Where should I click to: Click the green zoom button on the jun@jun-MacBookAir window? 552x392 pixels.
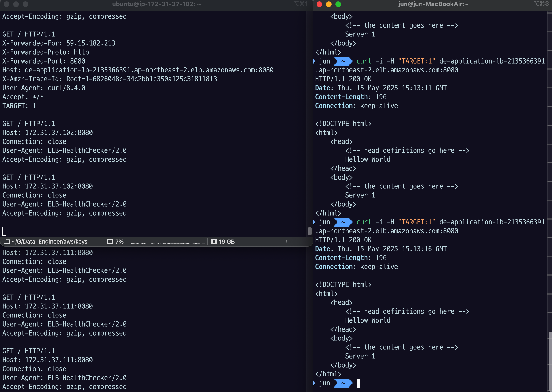338,4
